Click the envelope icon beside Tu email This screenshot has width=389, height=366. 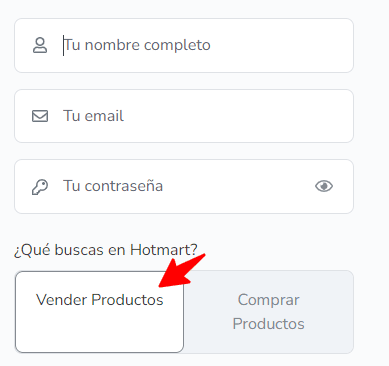tap(40, 116)
